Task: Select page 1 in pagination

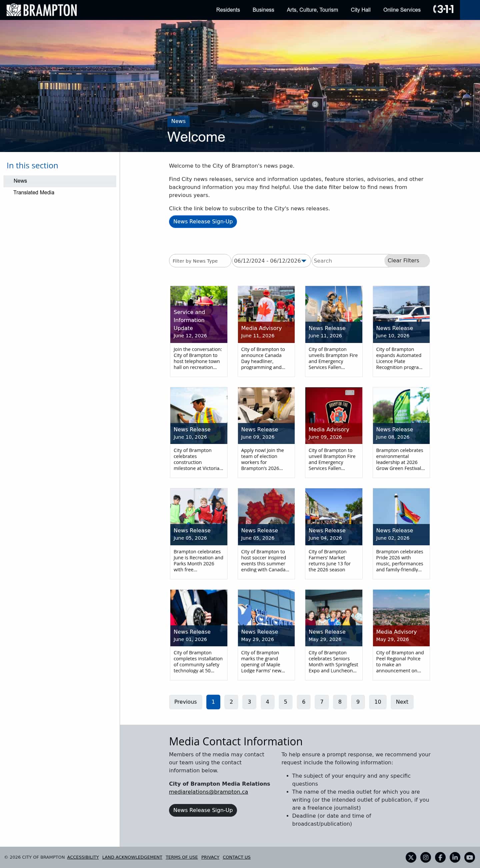Action: 213,702
